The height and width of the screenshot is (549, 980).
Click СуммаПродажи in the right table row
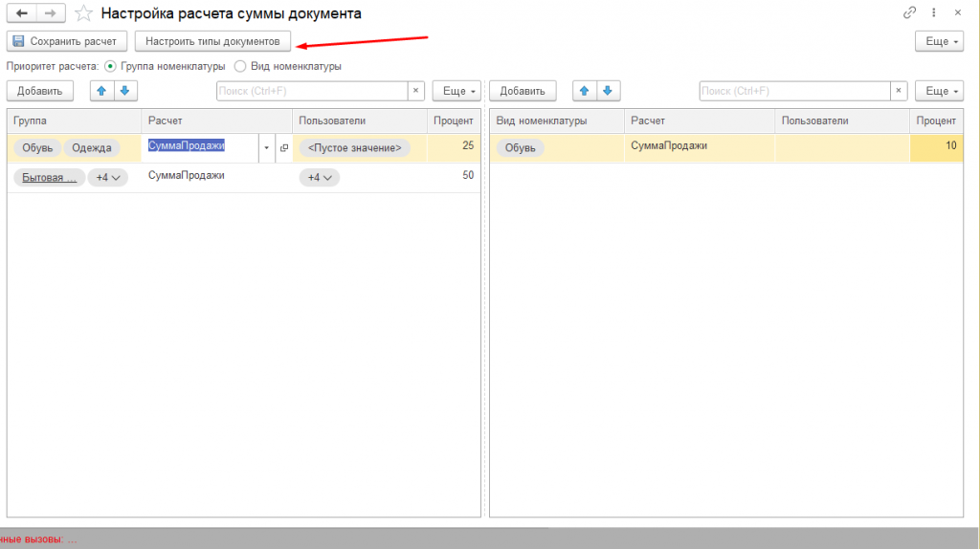pos(669,145)
